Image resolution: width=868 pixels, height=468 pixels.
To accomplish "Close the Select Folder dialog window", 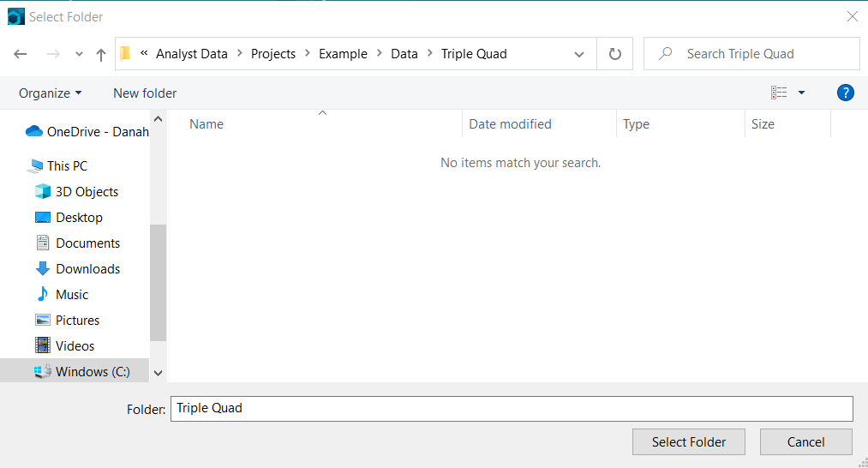I will pos(852,16).
